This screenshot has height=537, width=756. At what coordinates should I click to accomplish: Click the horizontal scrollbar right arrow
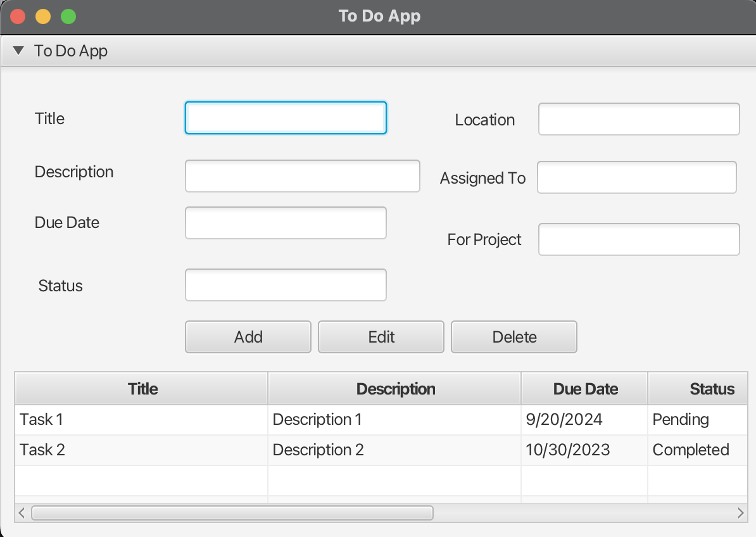point(740,513)
